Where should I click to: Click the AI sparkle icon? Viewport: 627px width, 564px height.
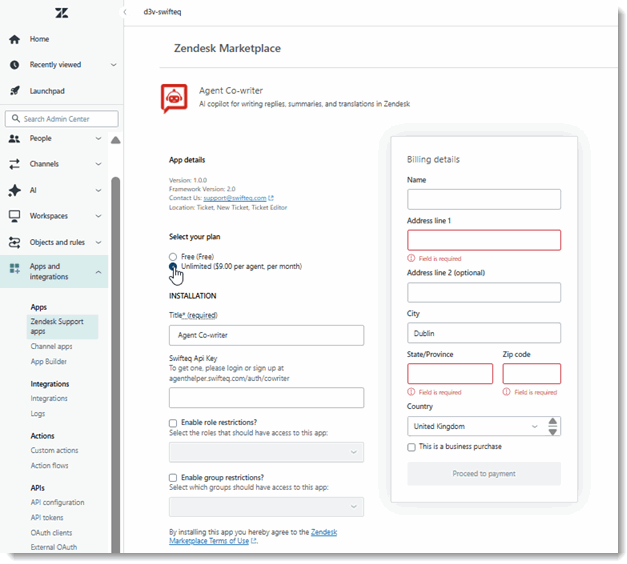click(x=14, y=190)
